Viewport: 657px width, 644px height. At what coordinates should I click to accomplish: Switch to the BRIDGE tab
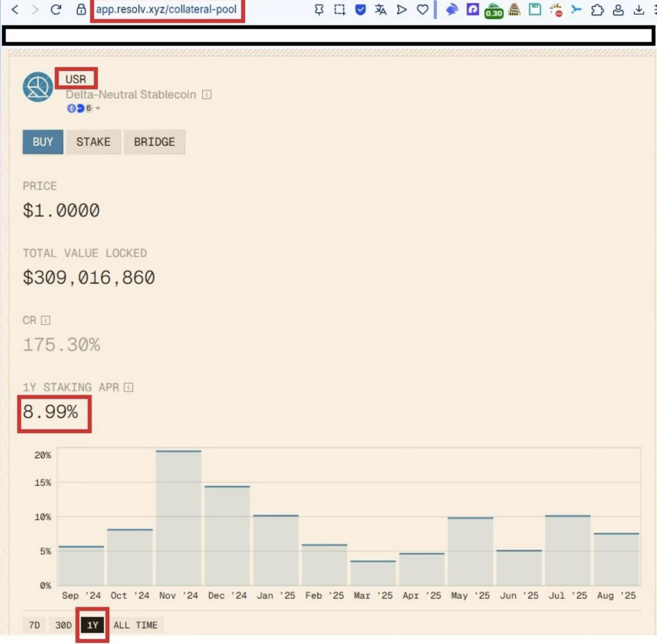154,142
